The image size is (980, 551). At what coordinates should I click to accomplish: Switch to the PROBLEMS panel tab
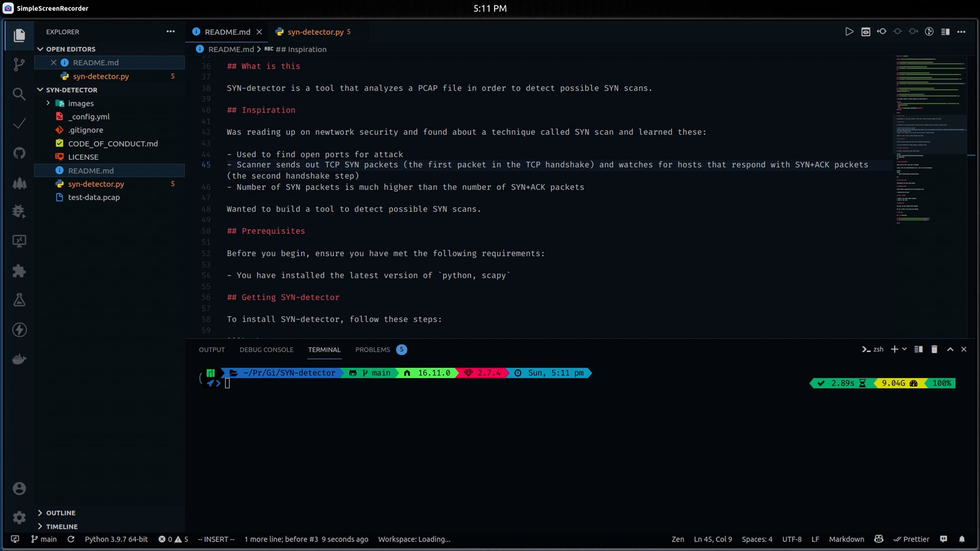tap(372, 350)
